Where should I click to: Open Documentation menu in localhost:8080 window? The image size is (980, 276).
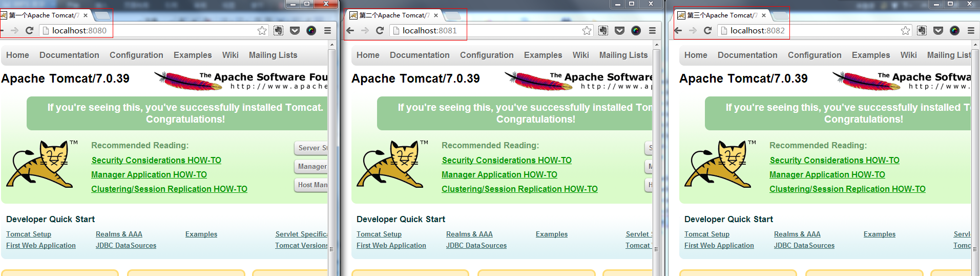pyautogui.click(x=69, y=55)
